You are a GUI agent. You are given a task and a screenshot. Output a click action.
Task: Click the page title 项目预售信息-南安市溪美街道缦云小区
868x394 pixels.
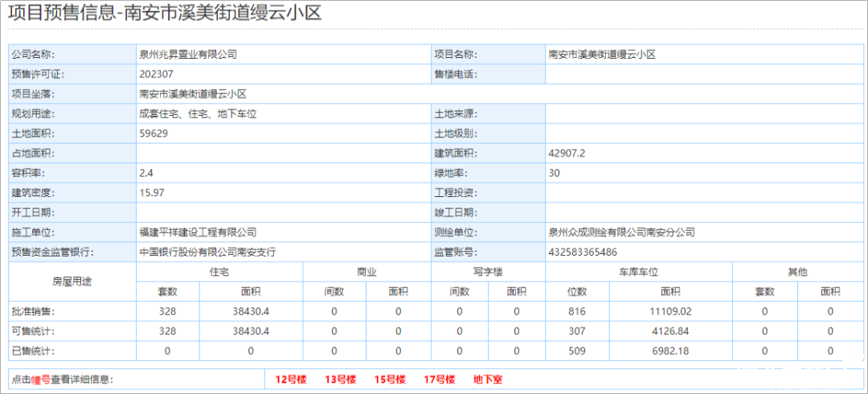pos(165,14)
